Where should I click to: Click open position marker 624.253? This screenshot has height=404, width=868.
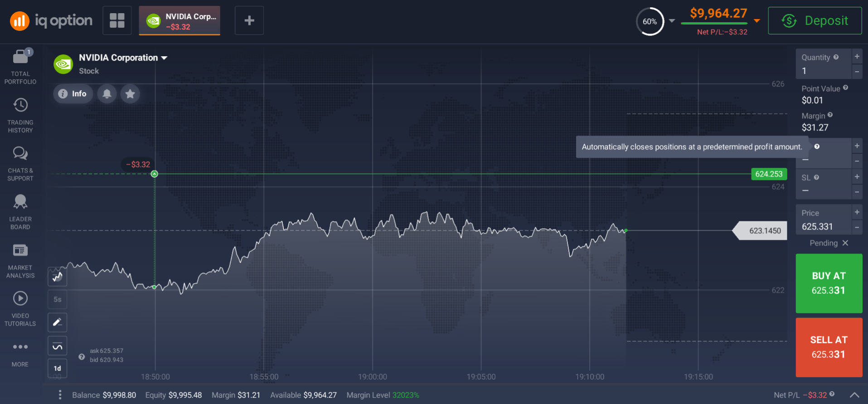pos(769,174)
